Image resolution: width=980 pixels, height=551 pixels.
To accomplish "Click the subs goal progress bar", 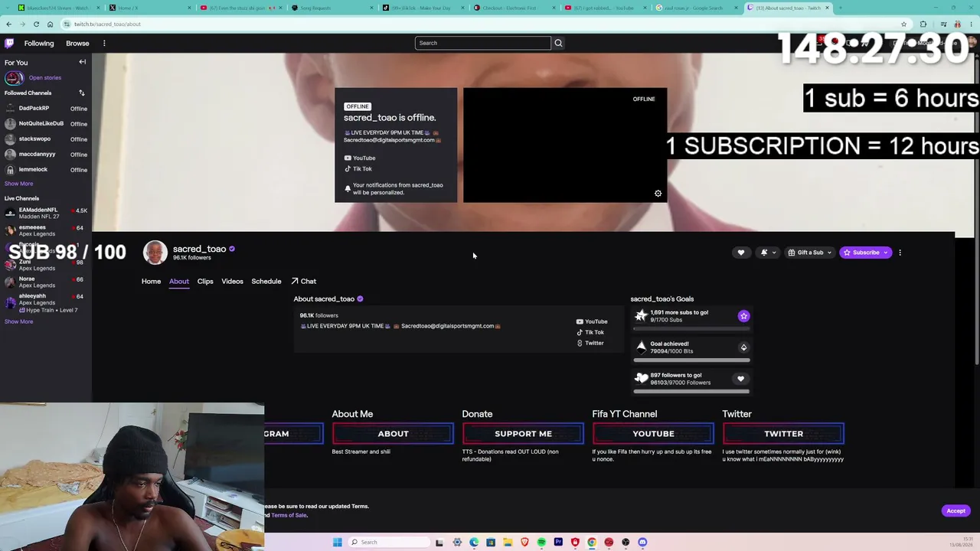I will tap(691, 328).
